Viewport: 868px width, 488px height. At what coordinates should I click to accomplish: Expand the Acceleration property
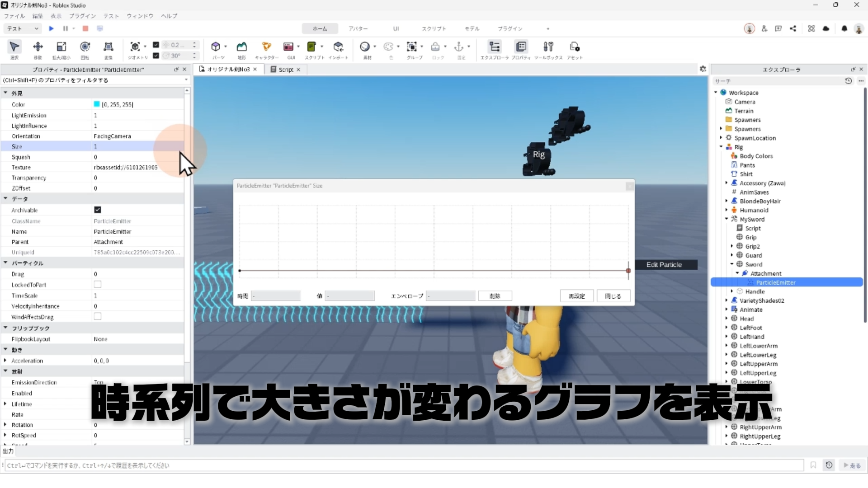[5, 361]
